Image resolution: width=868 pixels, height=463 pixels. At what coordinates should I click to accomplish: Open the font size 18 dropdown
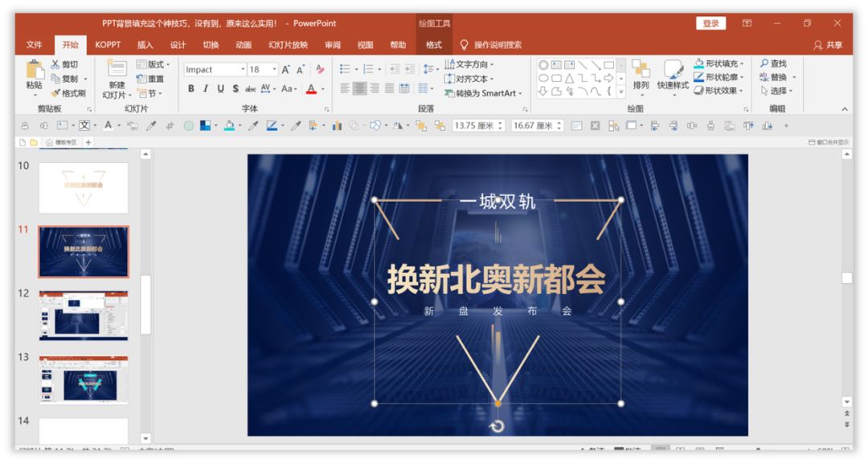275,69
